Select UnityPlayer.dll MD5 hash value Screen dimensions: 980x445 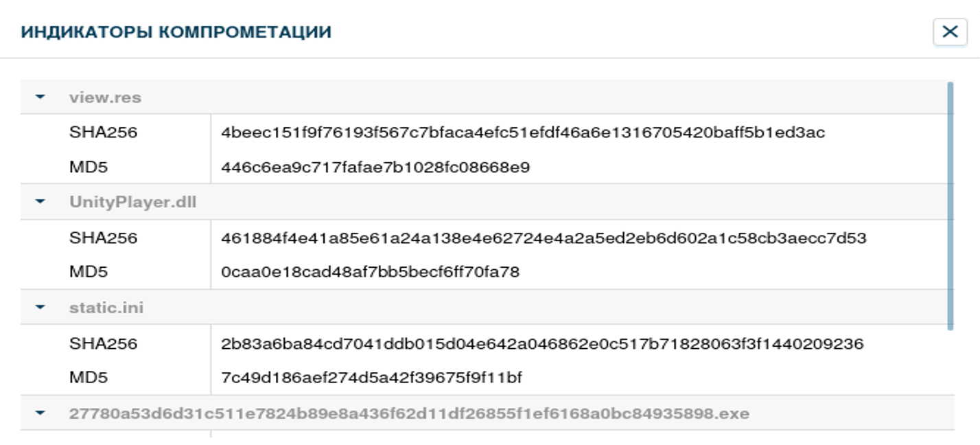point(370,272)
